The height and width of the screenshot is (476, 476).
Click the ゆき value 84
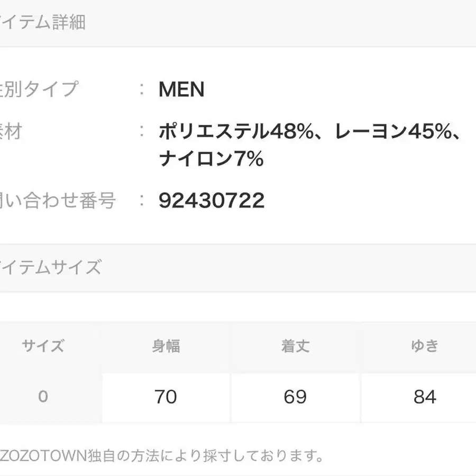click(425, 397)
